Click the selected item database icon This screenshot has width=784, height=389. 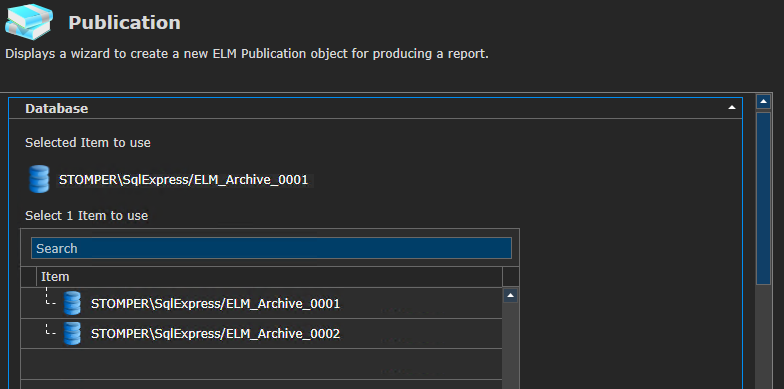(x=39, y=179)
